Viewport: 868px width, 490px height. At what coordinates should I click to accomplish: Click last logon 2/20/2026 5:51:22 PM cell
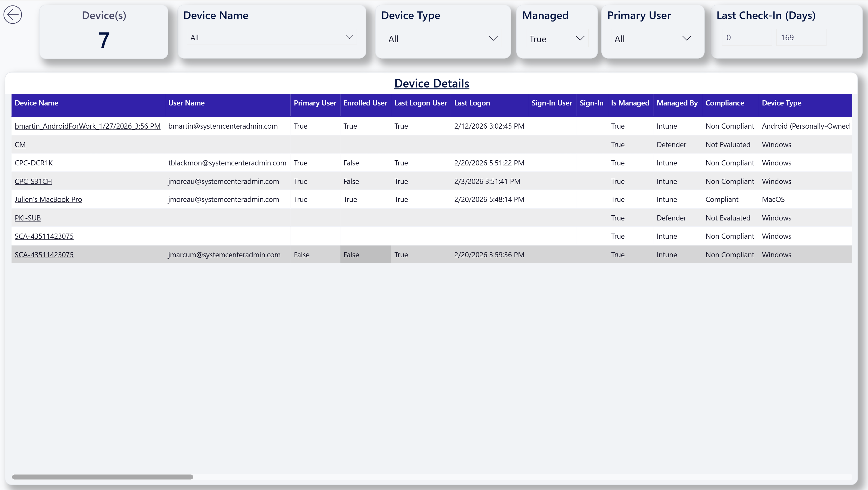489,163
